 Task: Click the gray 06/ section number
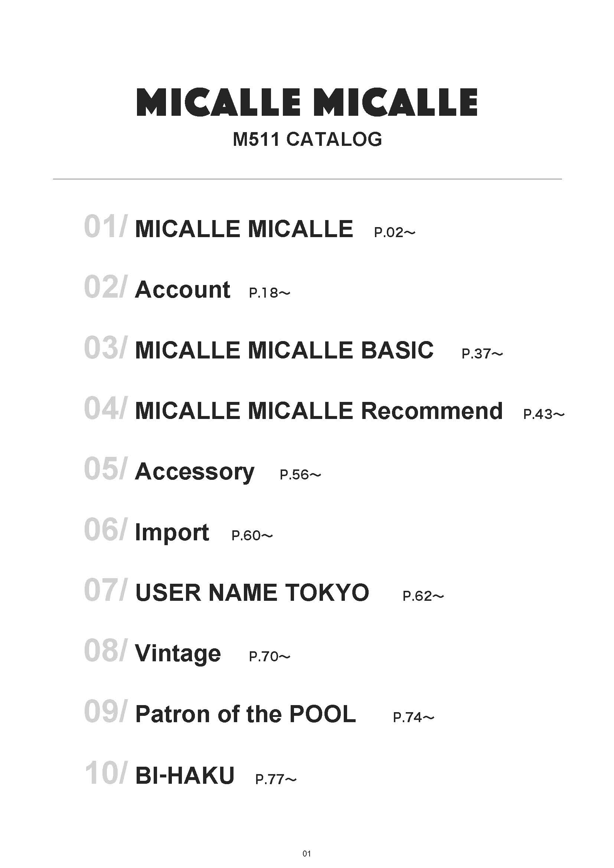[x=105, y=530]
